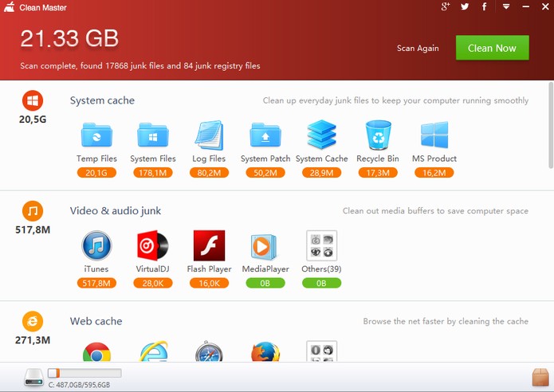Select the System Files folder icon
Image resolution: width=554 pixels, height=392 pixels.
152,135
